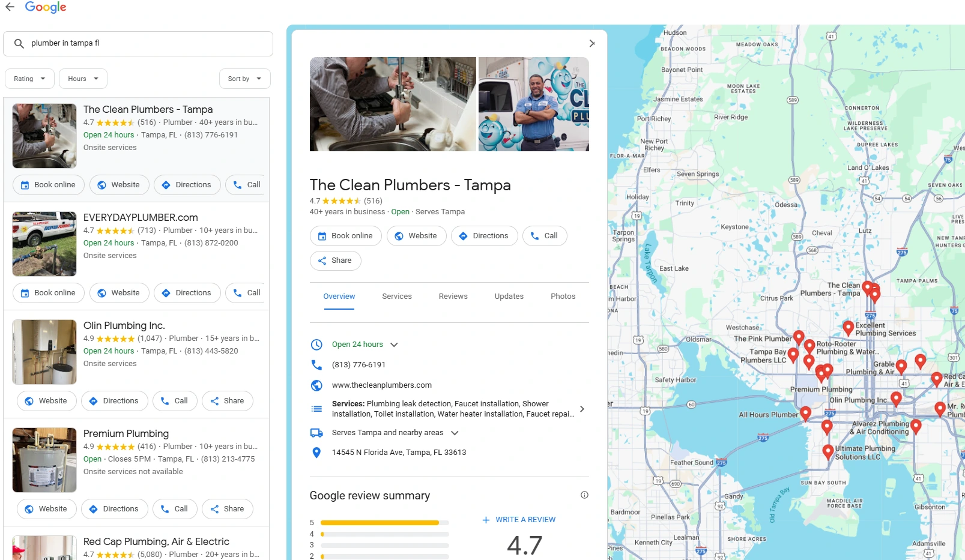
Task: Open Website for Premium Plumbing
Action: [x=46, y=509]
